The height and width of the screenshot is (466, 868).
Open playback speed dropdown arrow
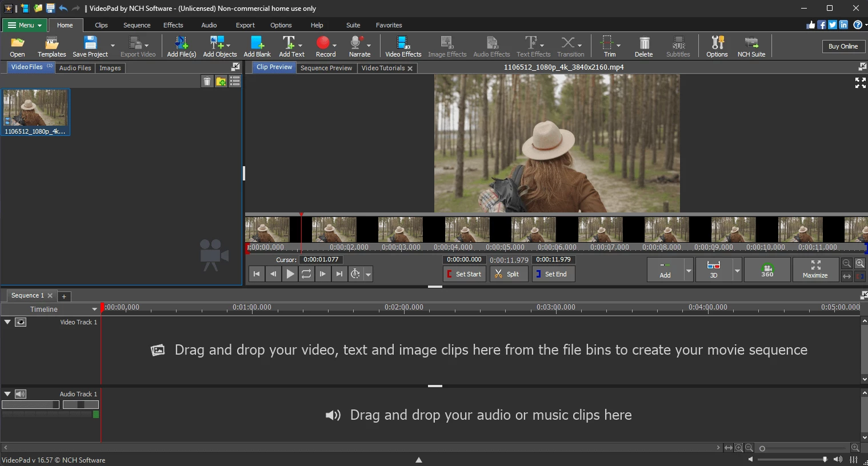coord(369,275)
